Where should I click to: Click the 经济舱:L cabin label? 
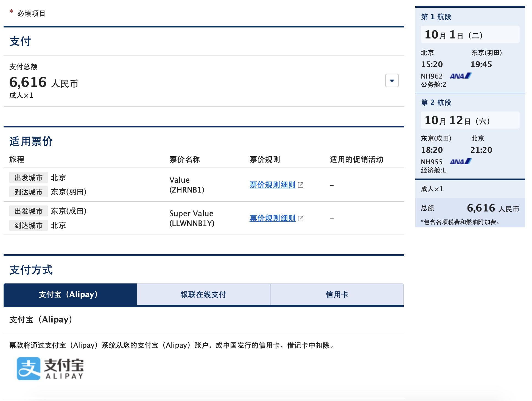point(433,170)
